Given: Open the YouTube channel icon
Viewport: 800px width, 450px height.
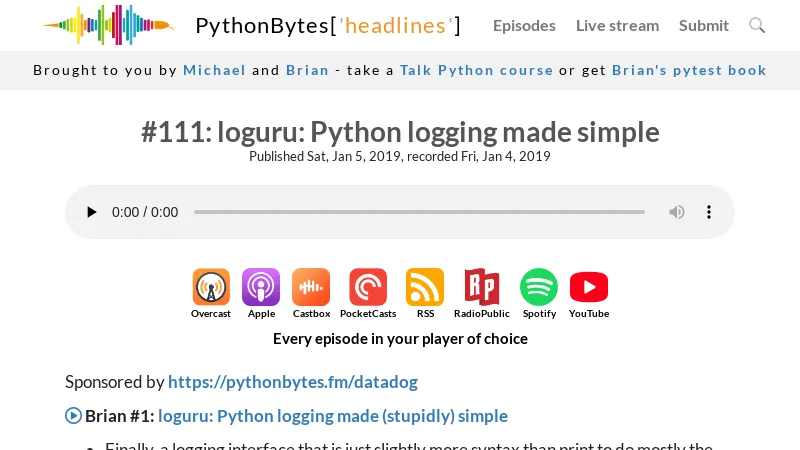Looking at the screenshot, I should [589, 287].
